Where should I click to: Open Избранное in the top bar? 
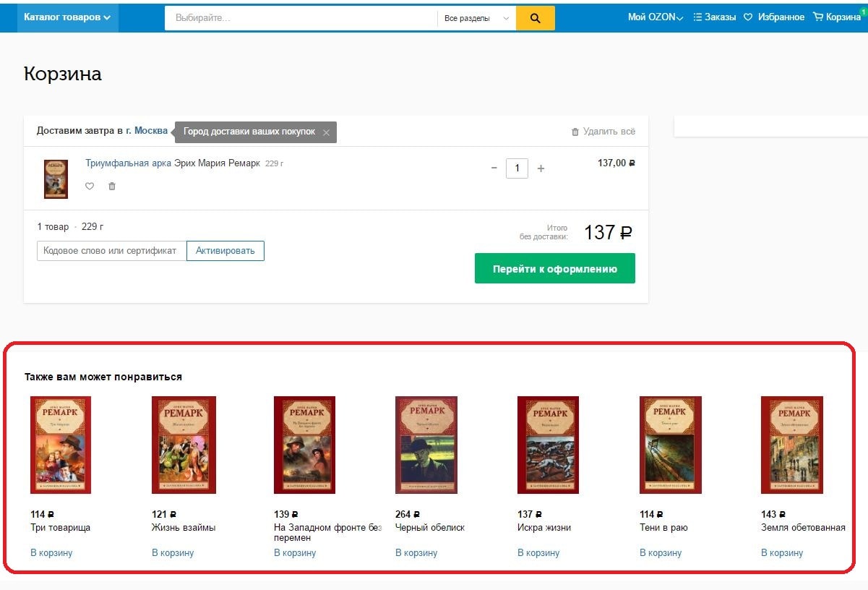tap(774, 17)
